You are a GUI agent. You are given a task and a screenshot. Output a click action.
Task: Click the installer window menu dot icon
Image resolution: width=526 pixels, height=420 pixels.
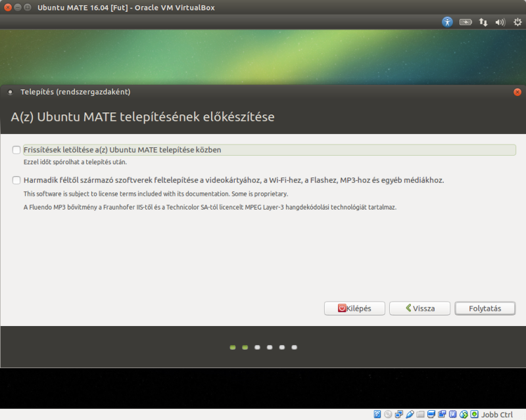(x=11, y=92)
